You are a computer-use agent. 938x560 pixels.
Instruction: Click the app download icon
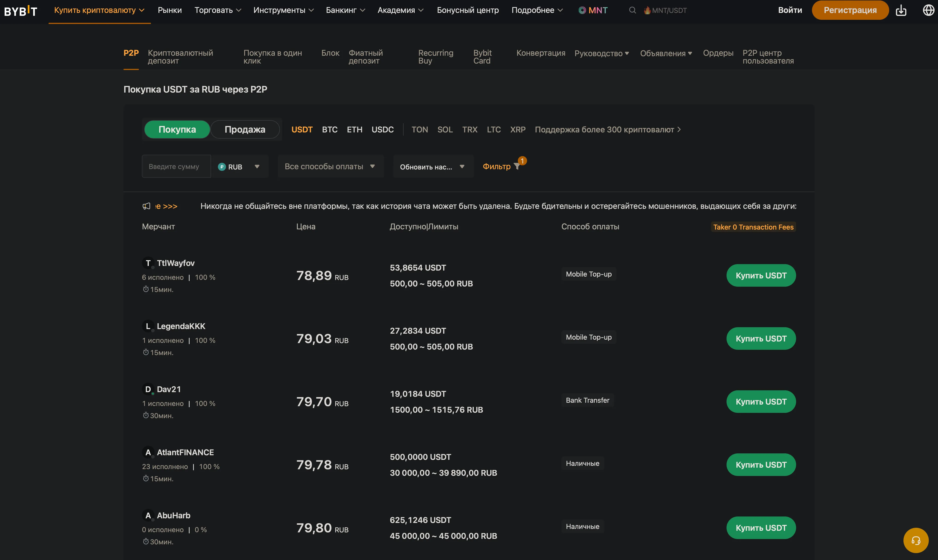tap(901, 10)
